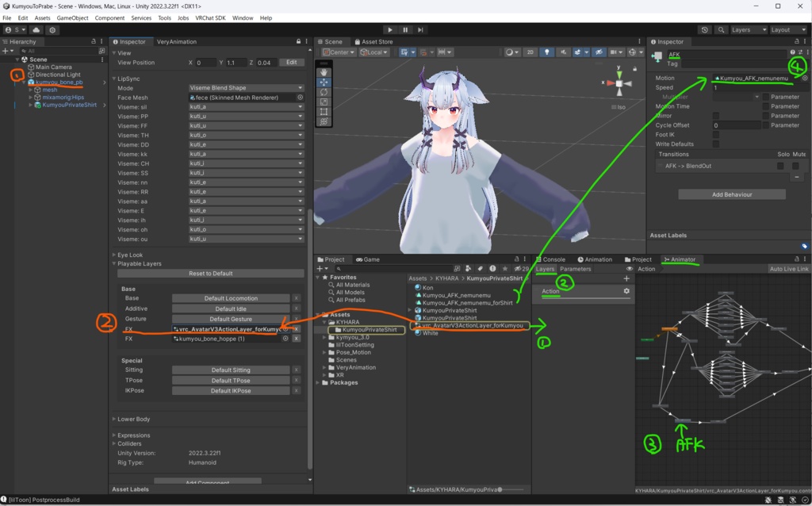Open the GameObject menu

[x=72, y=17]
